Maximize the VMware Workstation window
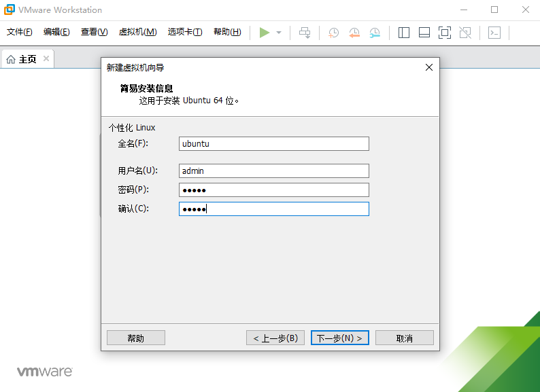The image size is (540, 392). [x=494, y=10]
